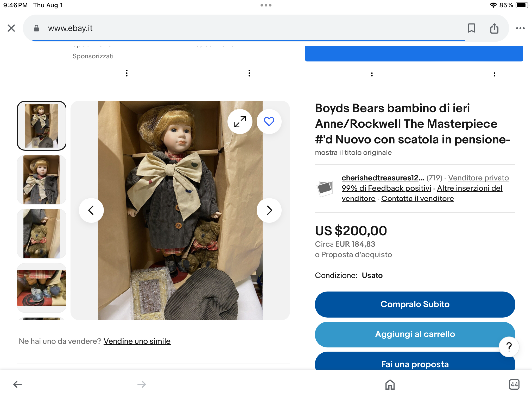Open 'Venditore privato' link
Image resolution: width=532 pixels, height=399 pixels.
coord(478,178)
